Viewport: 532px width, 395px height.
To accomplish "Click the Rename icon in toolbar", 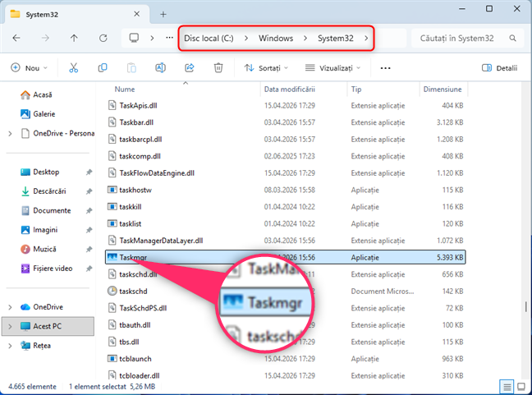I will pyautogui.click(x=160, y=68).
